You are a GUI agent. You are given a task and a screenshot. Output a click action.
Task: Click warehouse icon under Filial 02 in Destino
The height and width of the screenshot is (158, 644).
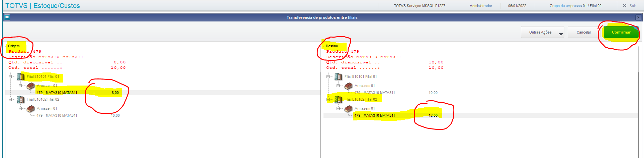point(348,109)
